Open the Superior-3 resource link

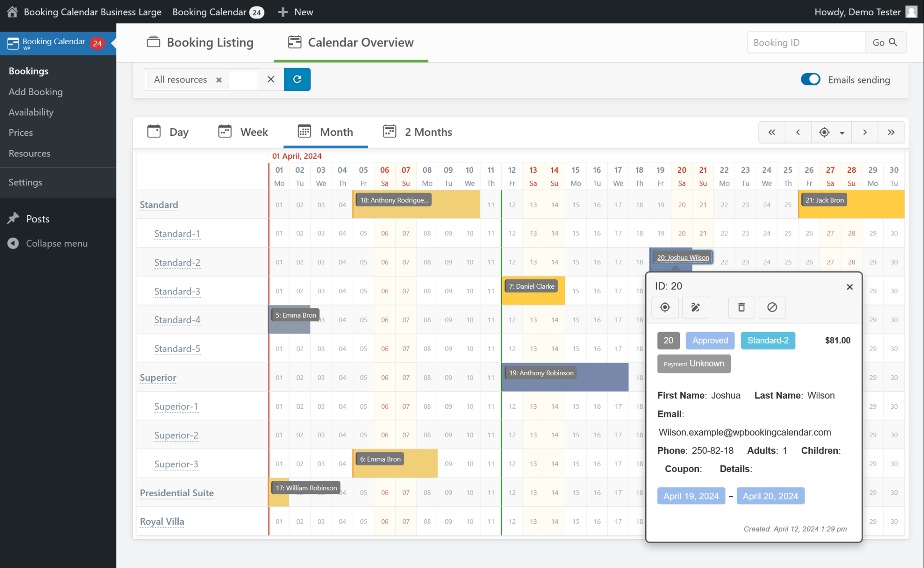coord(176,464)
